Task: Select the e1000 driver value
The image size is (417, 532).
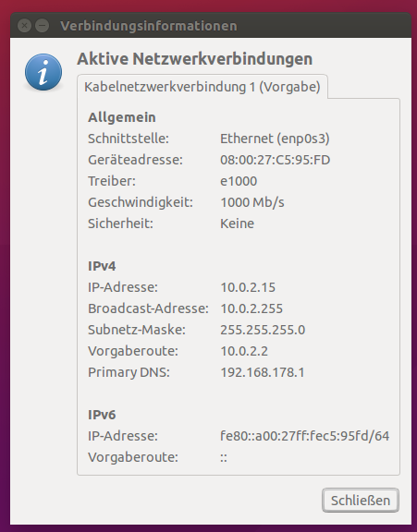Action: pyautogui.click(x=239, y=181)
